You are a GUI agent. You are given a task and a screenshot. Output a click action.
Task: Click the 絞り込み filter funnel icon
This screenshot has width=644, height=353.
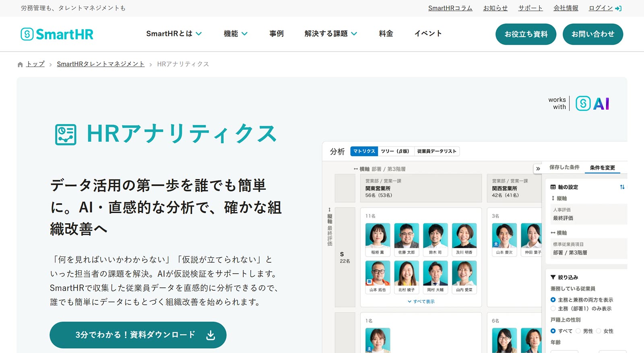click(x=553, y=277)
